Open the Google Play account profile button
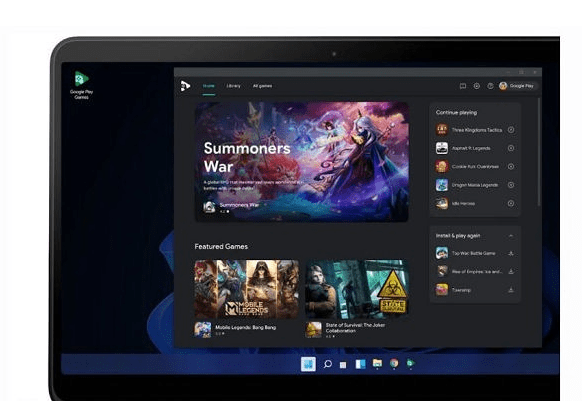The width and height of the screenshot is (583, 401). pyautogui.click(x=517, y=86)
